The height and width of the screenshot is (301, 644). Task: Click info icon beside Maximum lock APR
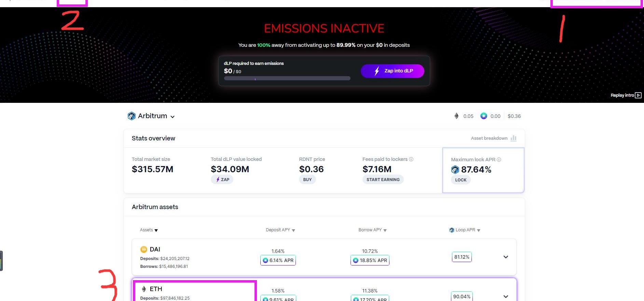499,160
